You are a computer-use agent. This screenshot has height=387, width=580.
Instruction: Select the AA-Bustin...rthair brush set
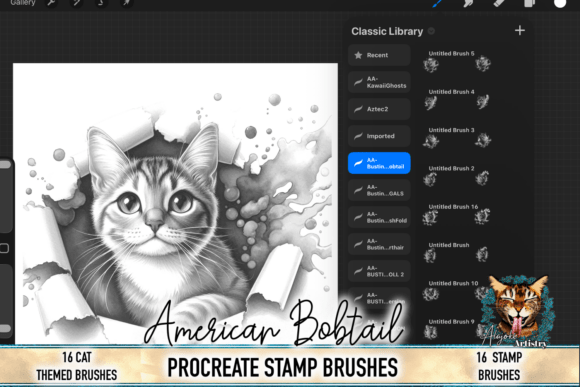pos(379,244)
